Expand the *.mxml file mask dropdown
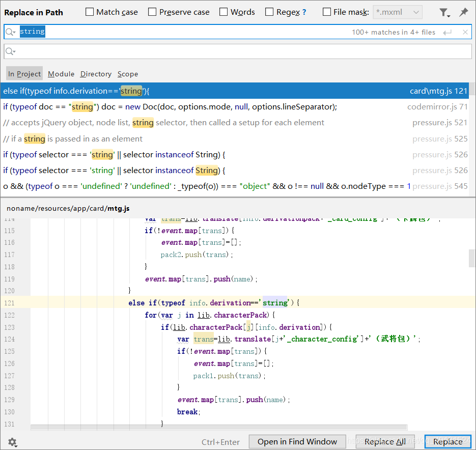The height and width of the screenshot is (450, 476). 398,12
